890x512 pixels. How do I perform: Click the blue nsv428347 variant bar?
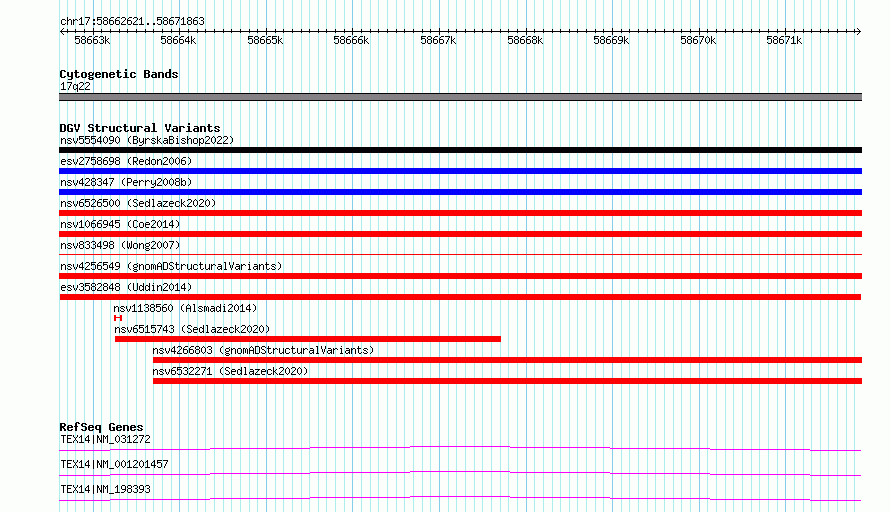[460, 192]
